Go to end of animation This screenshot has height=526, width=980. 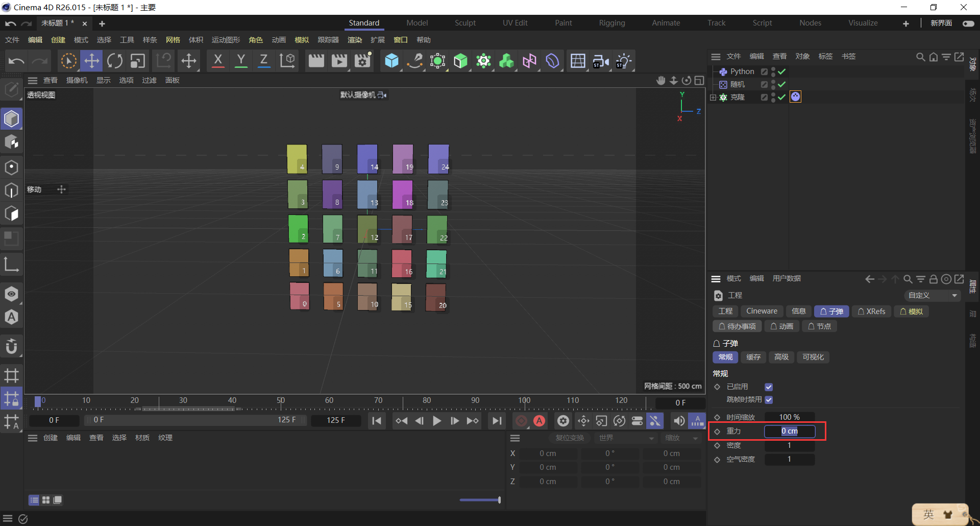(x=497, y=421)
